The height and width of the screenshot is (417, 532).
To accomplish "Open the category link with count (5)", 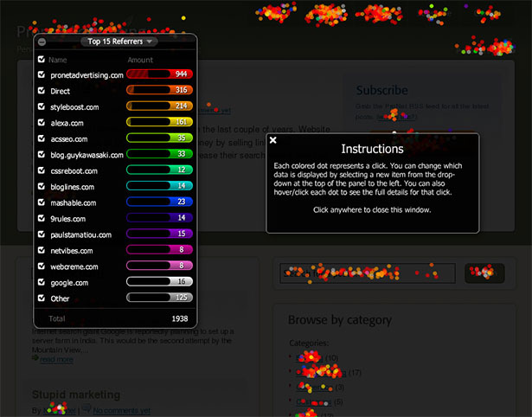I will [313, 402].
